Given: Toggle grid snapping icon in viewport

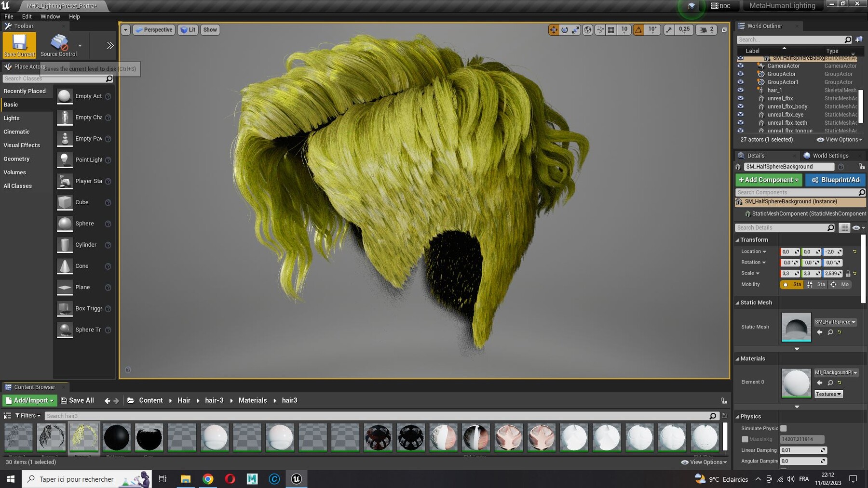Looking at the screenshot, I should pyautogui.click(x=611, y=30).
